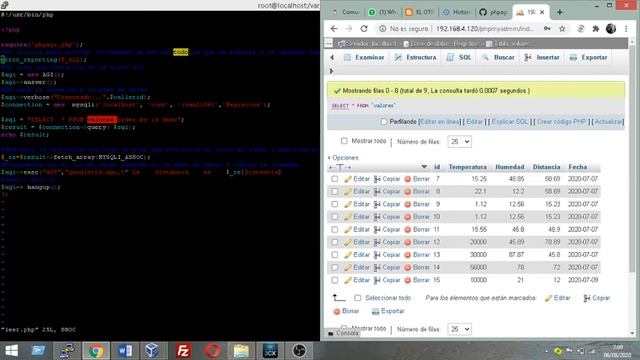Check Seleccionar todo checkbox
Screen dimensions: 640x360
click(358, 298)
